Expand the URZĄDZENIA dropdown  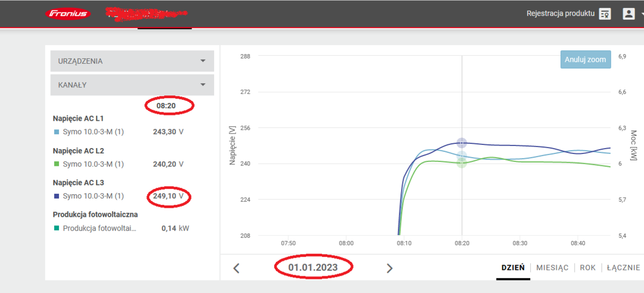(132, 61)
